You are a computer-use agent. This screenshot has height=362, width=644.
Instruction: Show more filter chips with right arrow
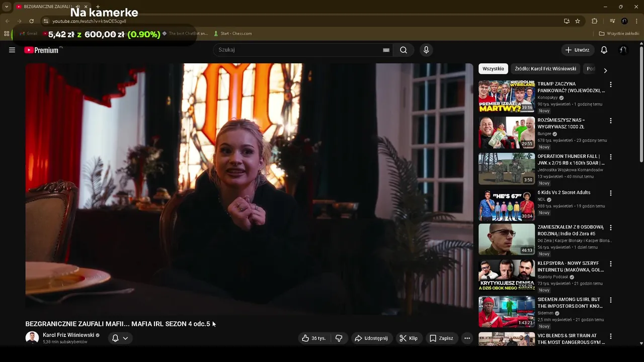605,71
